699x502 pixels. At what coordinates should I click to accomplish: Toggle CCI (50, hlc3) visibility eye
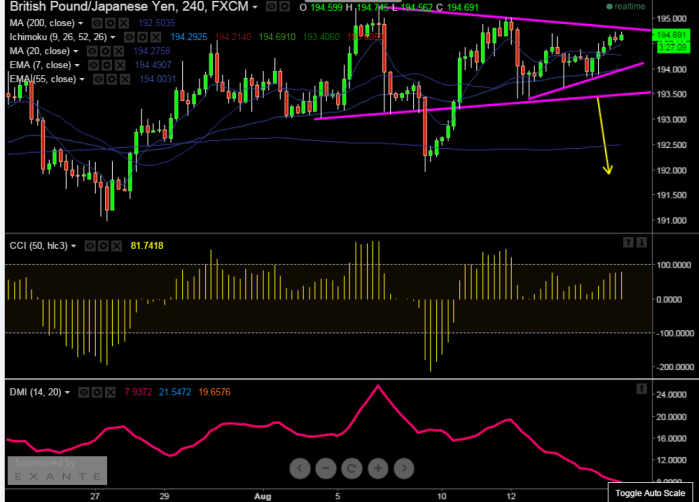[x=90, y=246]
